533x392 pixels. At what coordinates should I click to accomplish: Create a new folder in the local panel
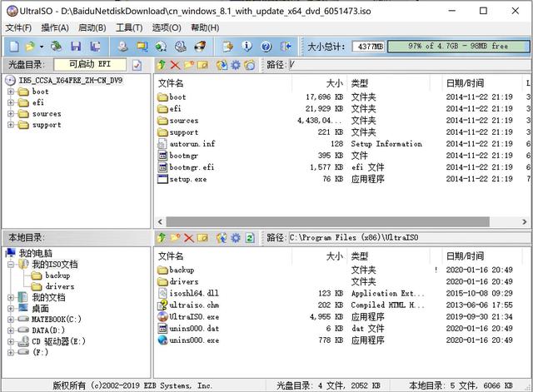[x=175, y=237]
